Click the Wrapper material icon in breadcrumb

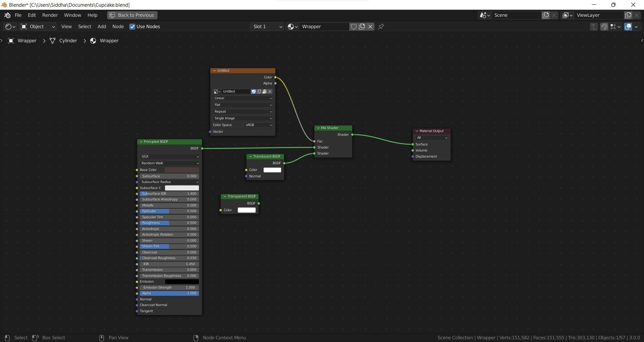coord(93,41)
